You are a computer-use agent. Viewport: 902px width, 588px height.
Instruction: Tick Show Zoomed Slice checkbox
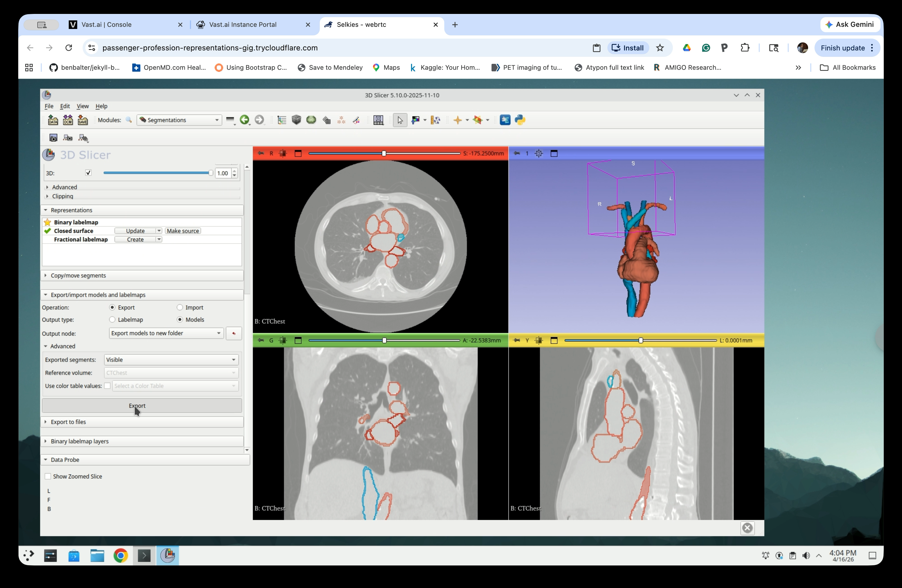(48, 476)
